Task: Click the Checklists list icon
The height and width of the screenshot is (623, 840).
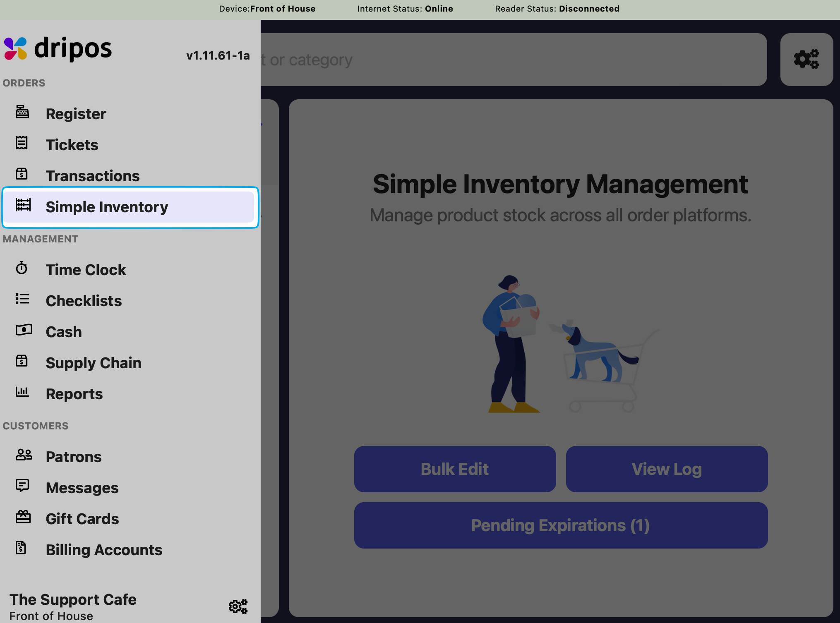Action: click(22, 299)
